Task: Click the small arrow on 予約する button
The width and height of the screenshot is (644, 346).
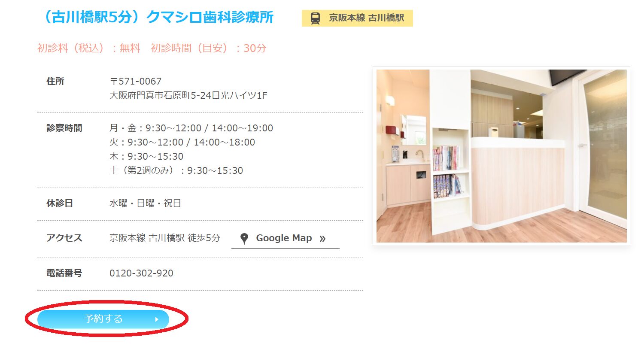Action: pyautogui.click(x=157, y=319)
